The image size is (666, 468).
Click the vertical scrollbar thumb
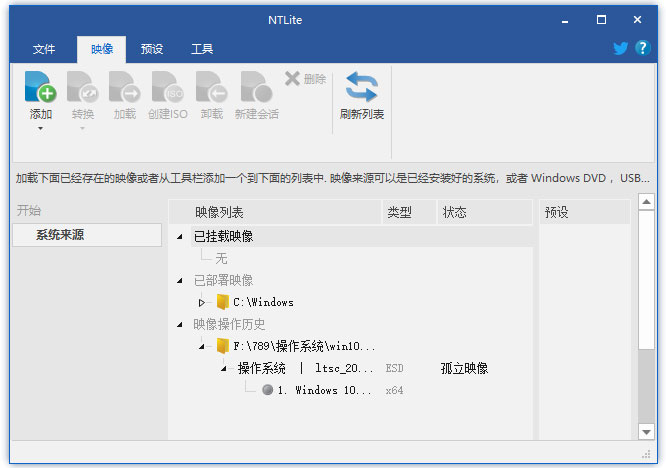click(646, 280)
